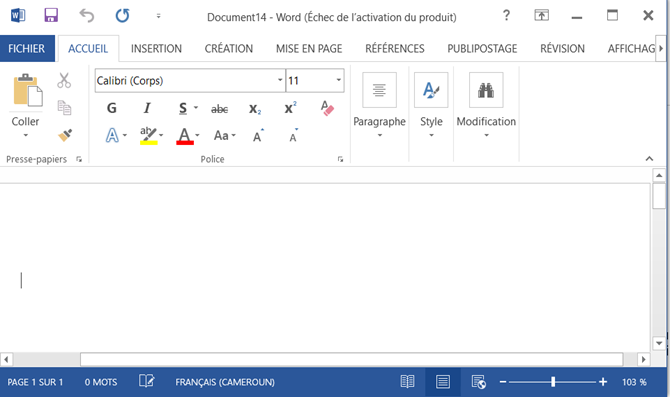Open the Calibri (Corps) font name dropdown

[x=280, y=80]
